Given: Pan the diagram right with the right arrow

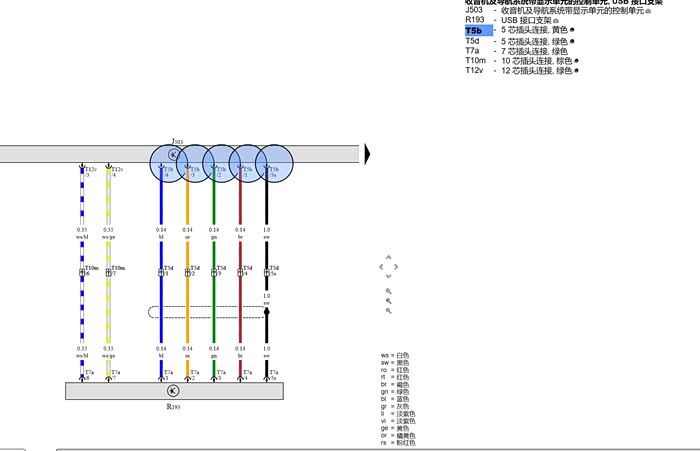Looking at the screenshot, I should [396, 267].
